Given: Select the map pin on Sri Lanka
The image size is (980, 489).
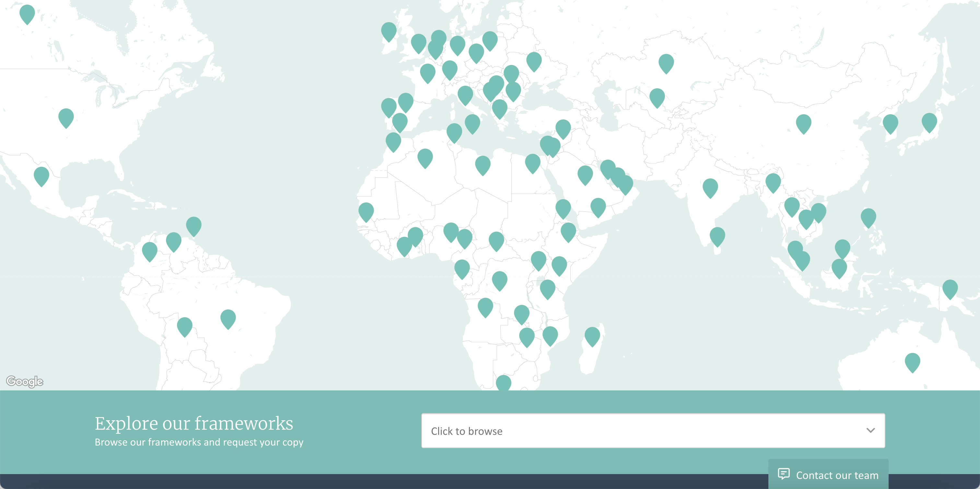Looking at the screenshot, I should (x=717, y=235).
